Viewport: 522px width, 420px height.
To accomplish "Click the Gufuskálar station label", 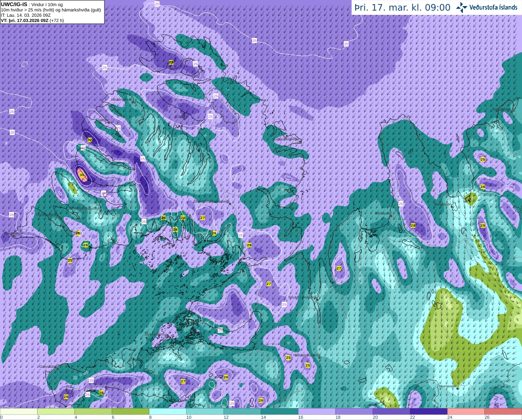I will pos(47,366).
